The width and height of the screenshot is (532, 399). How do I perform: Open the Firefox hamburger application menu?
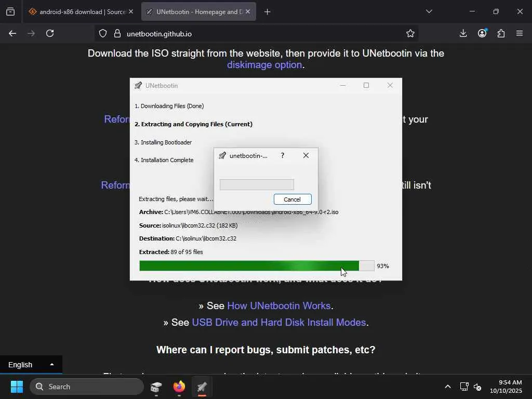coord(520,33)
